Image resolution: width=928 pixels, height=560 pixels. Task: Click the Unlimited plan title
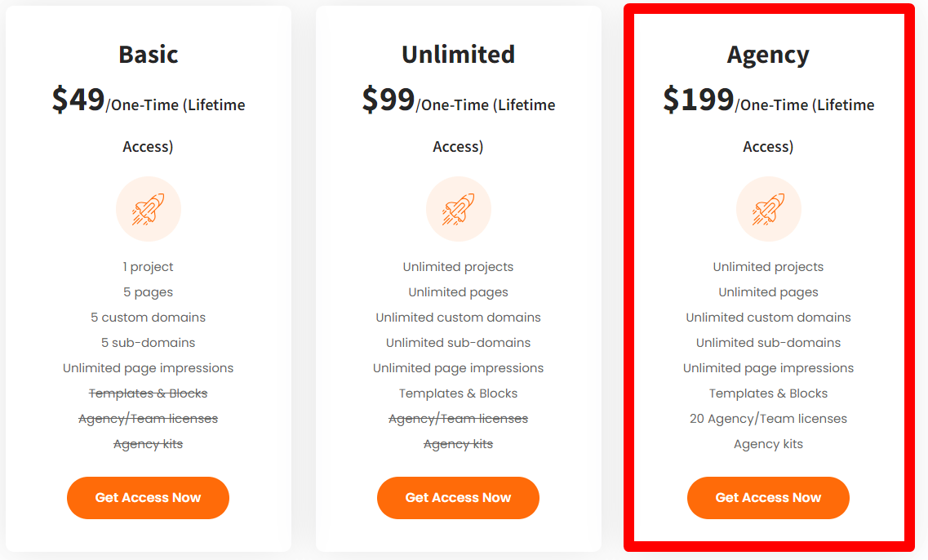tap(458, 54)
